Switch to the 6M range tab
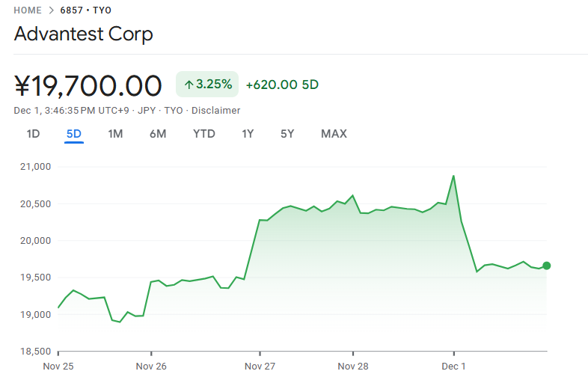 pos(157,134)
